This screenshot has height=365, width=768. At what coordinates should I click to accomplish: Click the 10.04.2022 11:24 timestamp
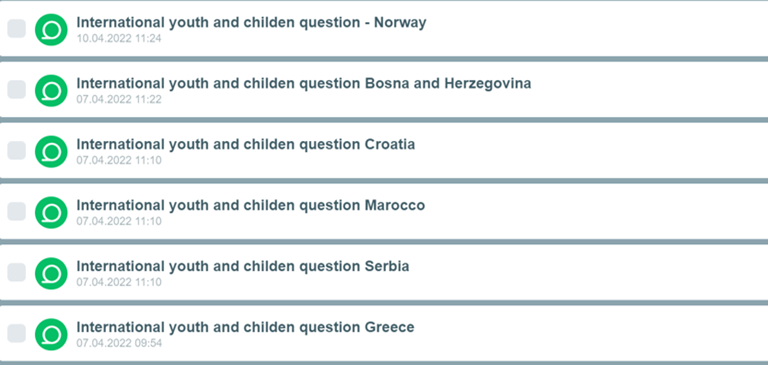[x=119, y=38]
